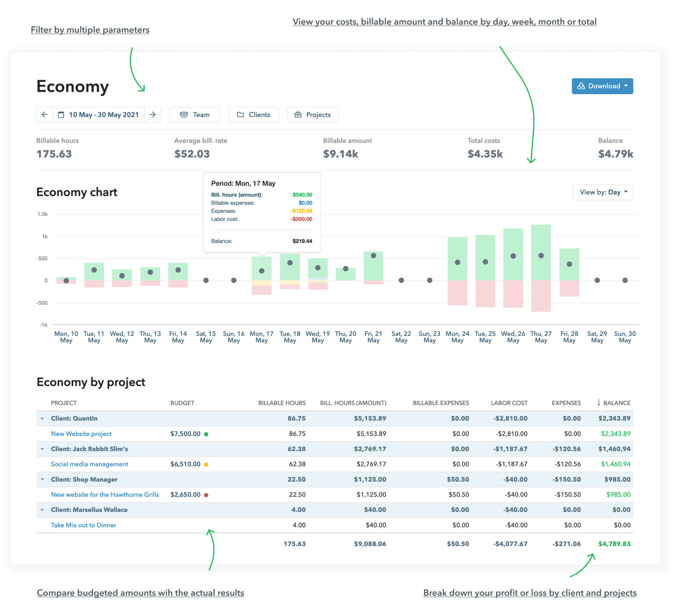Click the download icon on the Download button
The height and width of the screenshot is (616, 676).
[x=581, y=86]
